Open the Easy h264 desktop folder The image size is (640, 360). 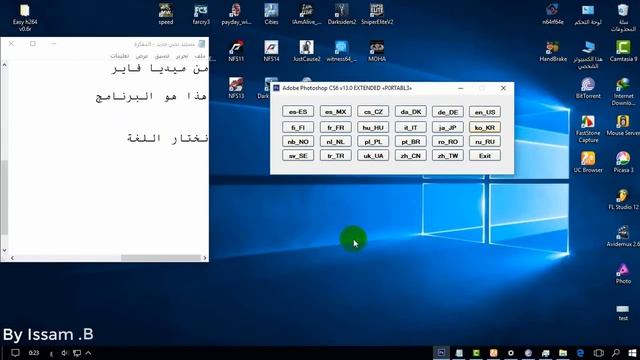24,16
